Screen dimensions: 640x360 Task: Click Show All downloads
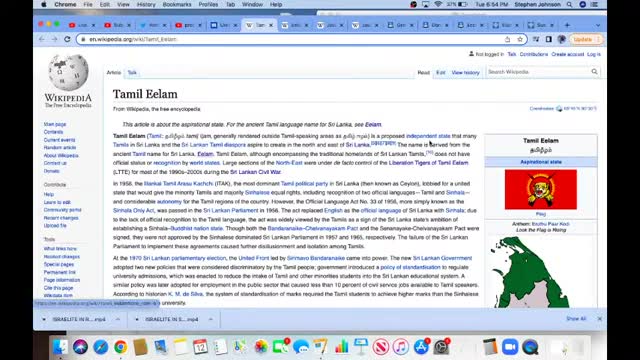pos(576,318)
